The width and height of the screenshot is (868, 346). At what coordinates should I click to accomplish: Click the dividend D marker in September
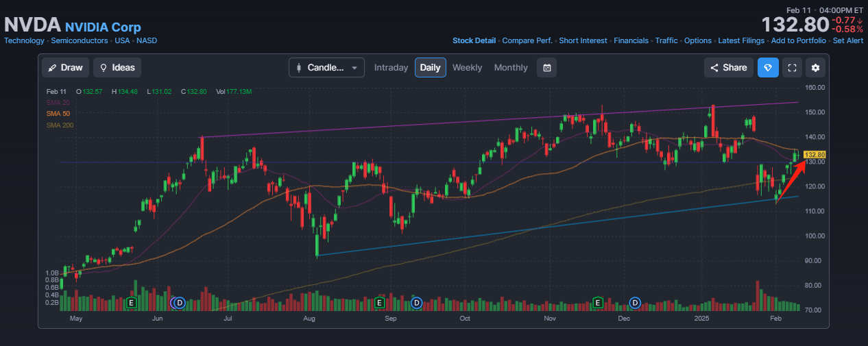[x=415, y=301]
